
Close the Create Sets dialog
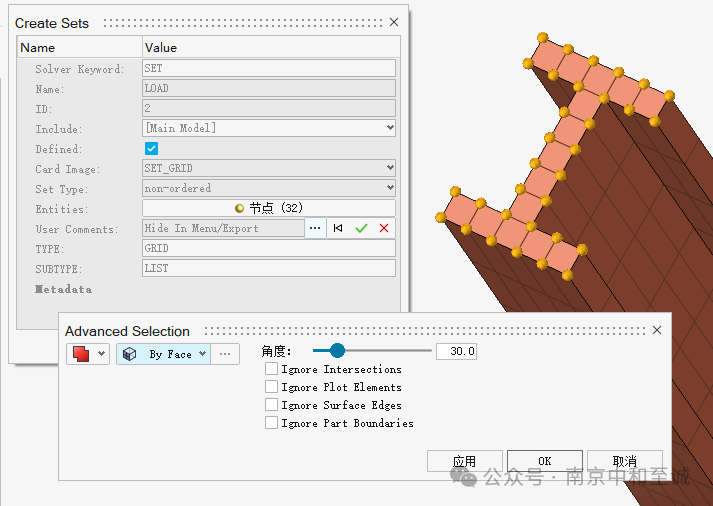394,22
